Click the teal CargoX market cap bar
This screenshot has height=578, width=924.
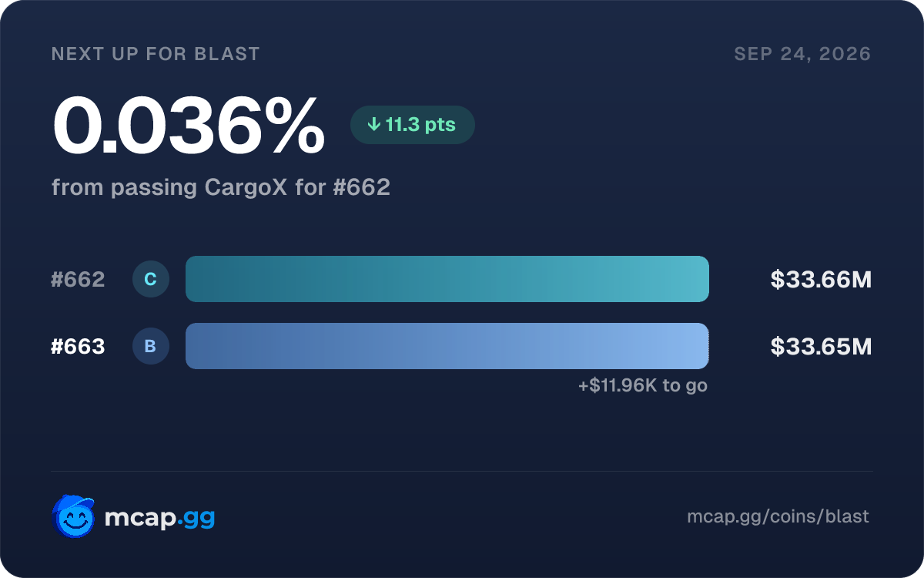pyautogui.click(x=447, y=279)
